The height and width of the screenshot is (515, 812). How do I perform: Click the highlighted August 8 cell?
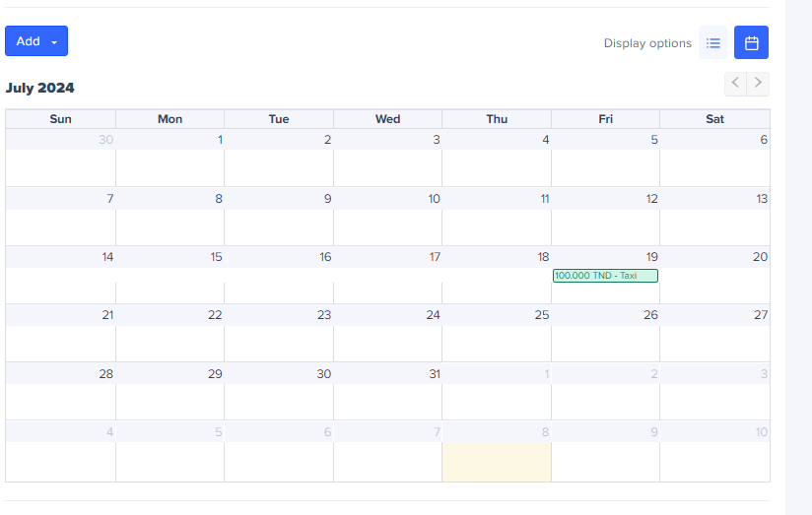[497, 462]
